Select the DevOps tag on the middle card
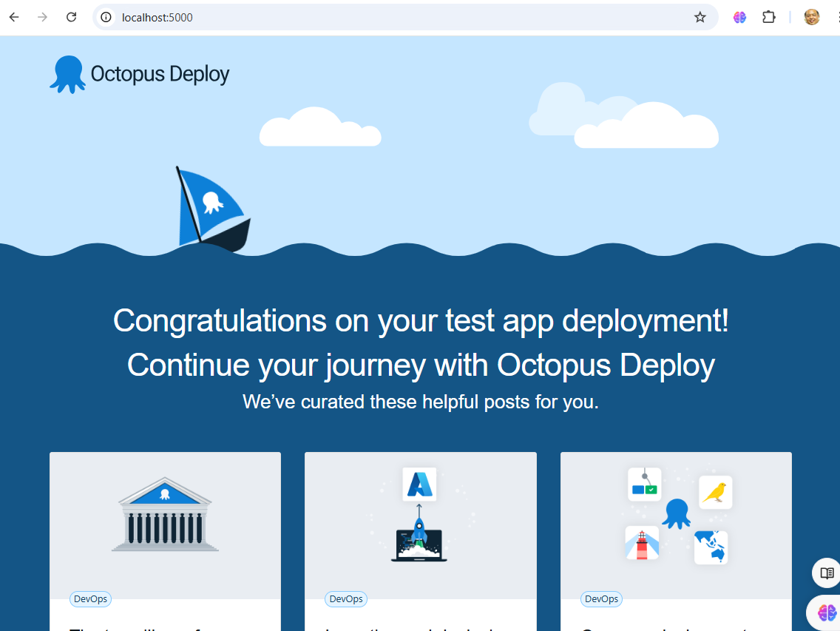This screenshot has width=840, height=631. pyautogui.click(x=345, y=599)
